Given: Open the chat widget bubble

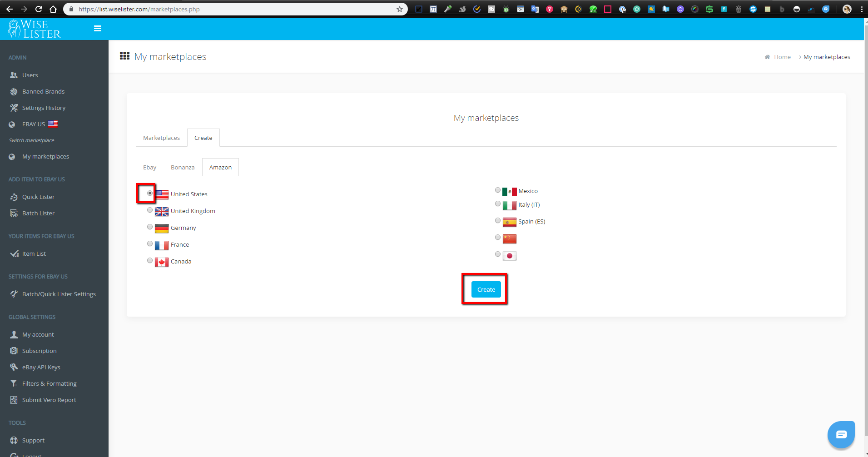Looking at the screenshot, I should 841,435.
